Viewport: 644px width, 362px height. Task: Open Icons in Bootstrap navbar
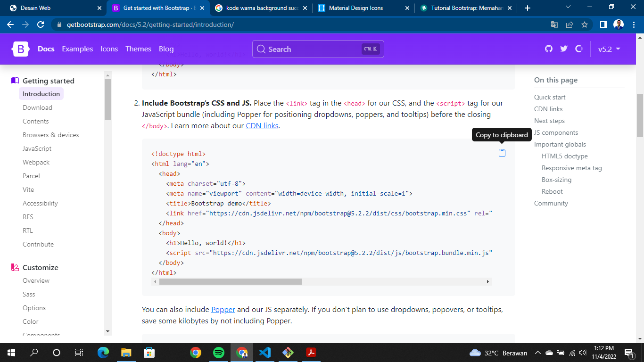(x=109, y=49)
